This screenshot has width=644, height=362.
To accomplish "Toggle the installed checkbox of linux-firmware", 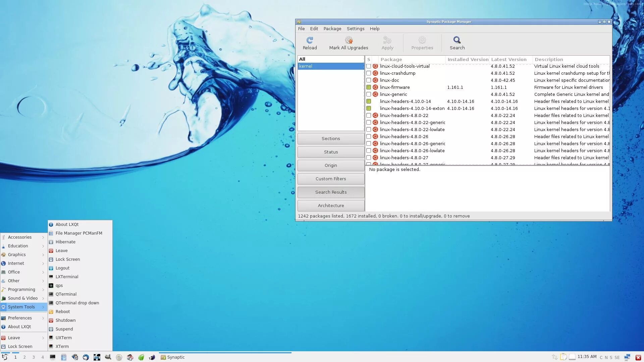I will click(x=369, y=87).
